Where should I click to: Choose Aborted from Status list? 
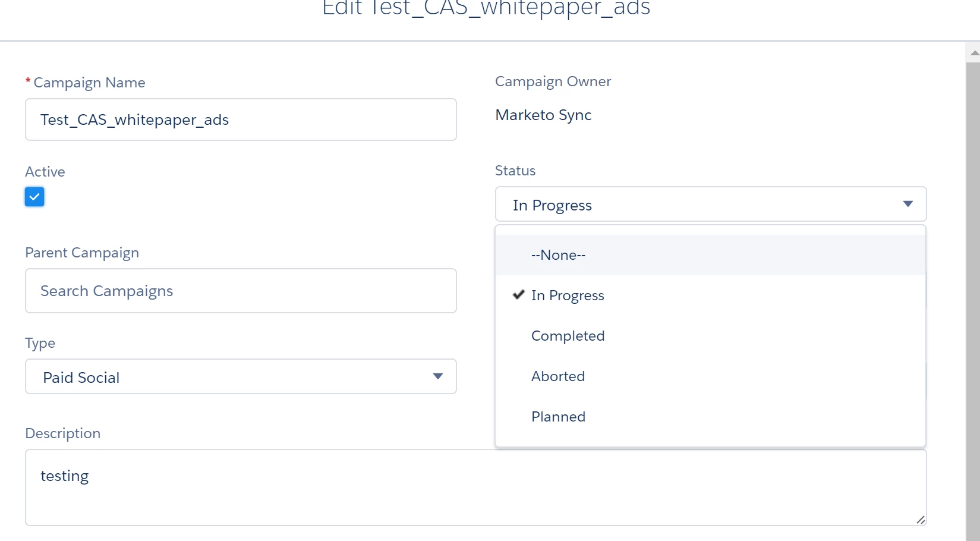click(558, 376)
